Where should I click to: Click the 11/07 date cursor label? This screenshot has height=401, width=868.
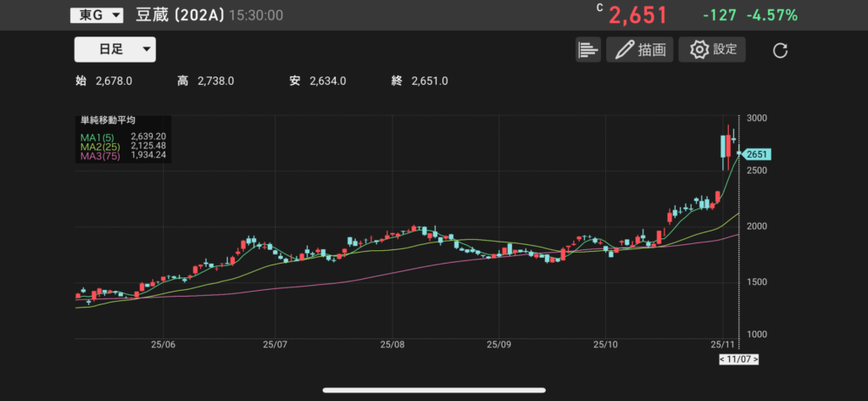(739, 359)
